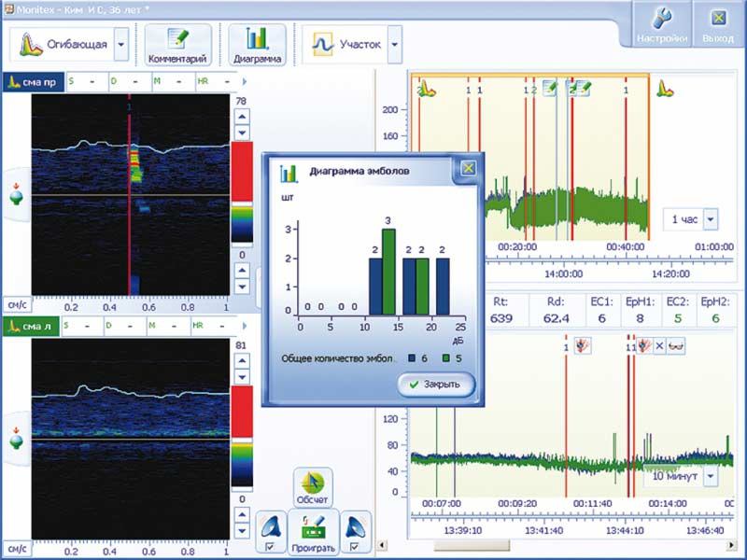
Task: Click the envelope icon at the start of the hourly chart
Action: [427, 89]
